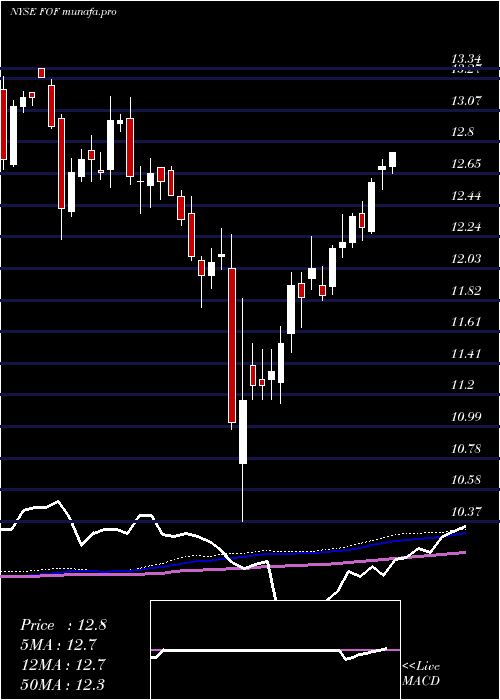Select the 12.65 price level label
The image size is (500, 700).
[x=467, y=164]
